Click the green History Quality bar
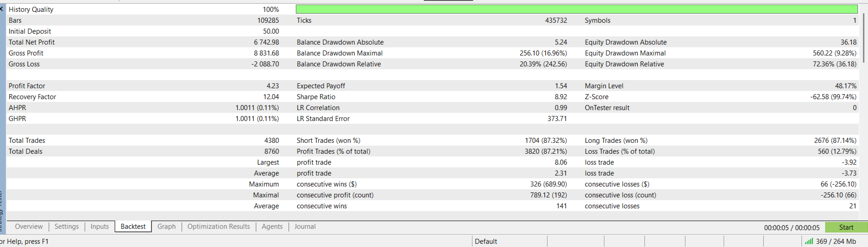 coord(576,9)
